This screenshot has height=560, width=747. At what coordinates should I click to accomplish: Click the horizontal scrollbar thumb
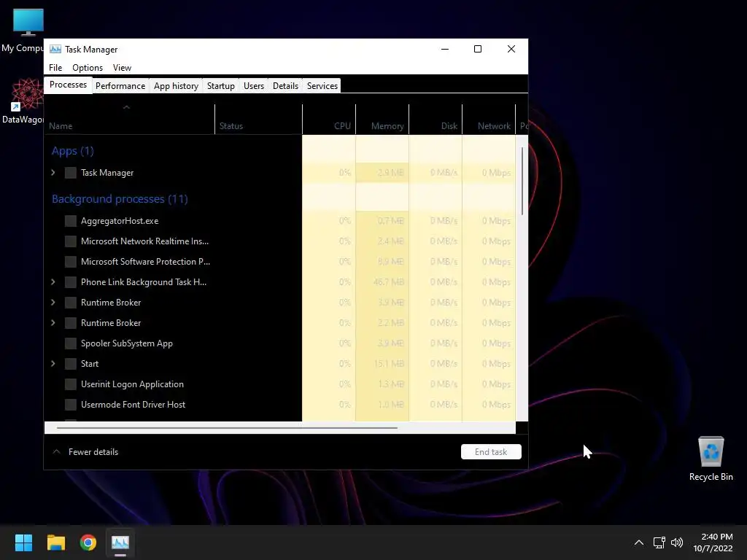pyautogui.click(x=227, y=427)
